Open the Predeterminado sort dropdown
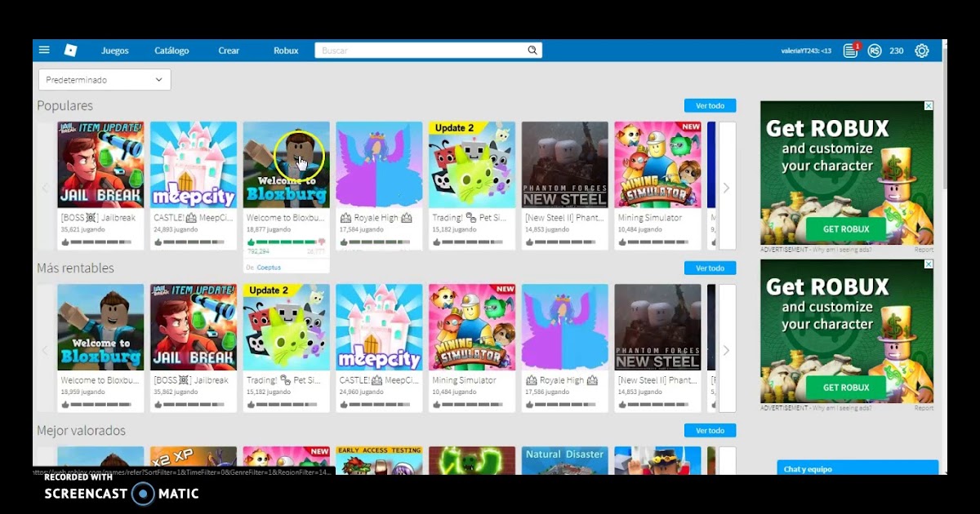Image resolution: width=980 pixels, height=514 pixels. [105, 80]
